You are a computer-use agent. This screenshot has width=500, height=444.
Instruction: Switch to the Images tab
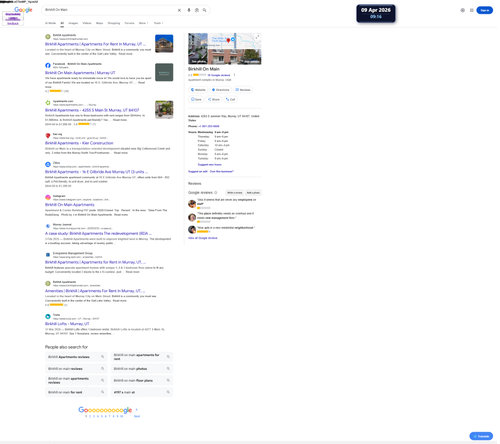coord(74,23)
